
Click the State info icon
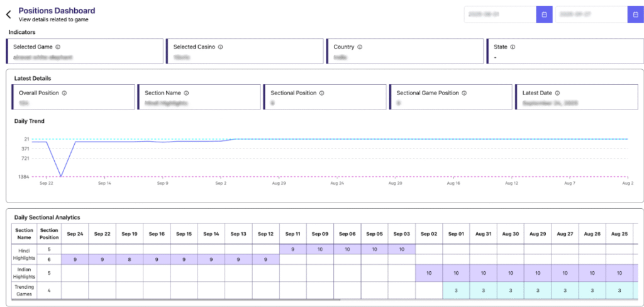tap(513, 47)
